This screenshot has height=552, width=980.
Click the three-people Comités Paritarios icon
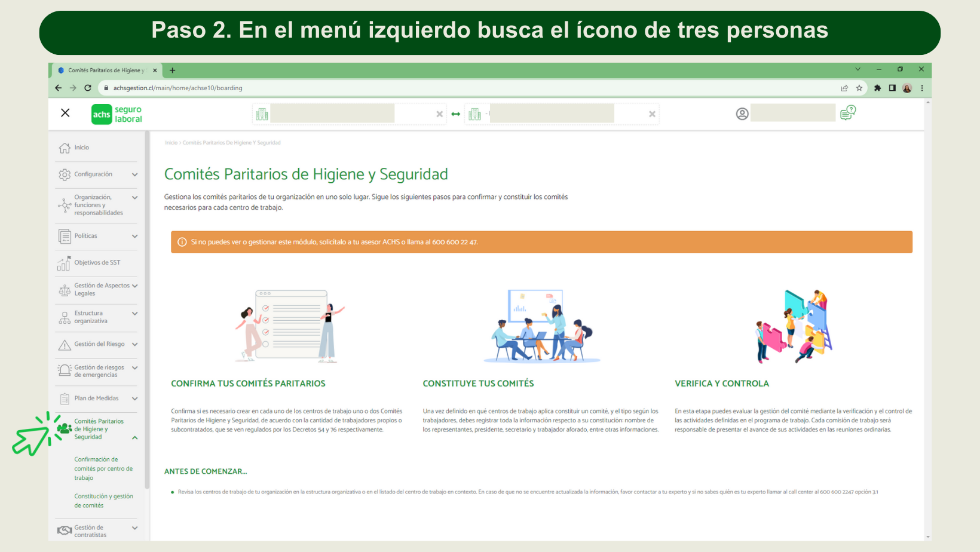point(65,428)
